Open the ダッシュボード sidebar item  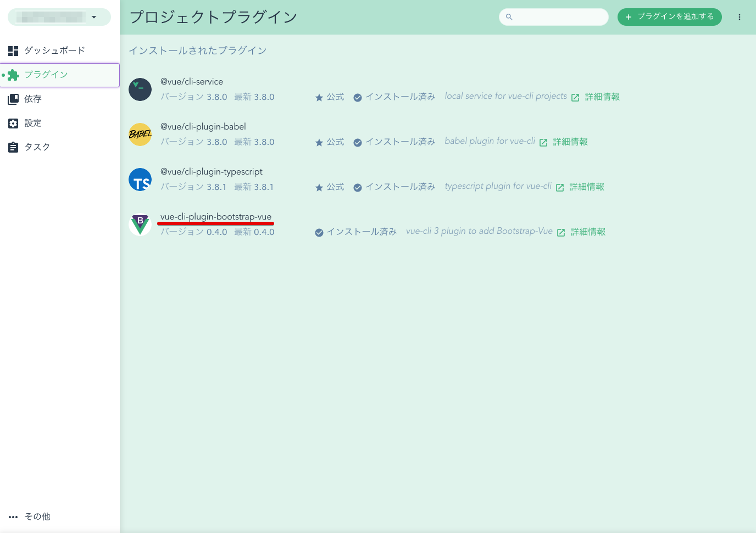tap(59, 51)
